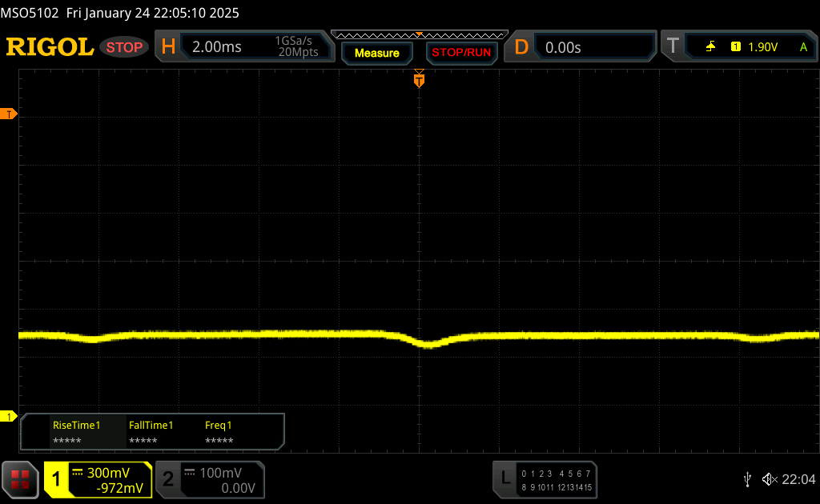The width and height of the screenshot is (820, 504).
Task: Click the RIGOL logo
Action: pos(50,47)
